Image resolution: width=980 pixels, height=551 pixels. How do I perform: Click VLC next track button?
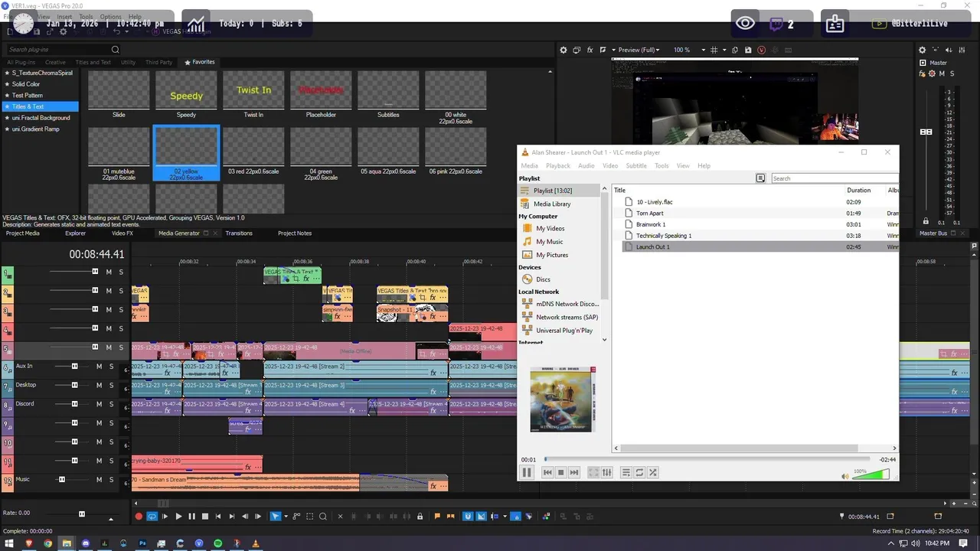pos(574,472)
